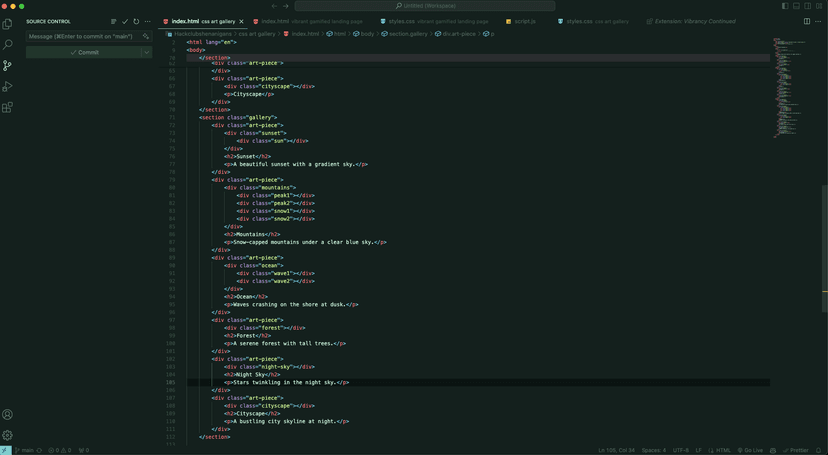Toggle the secondary side bar layout button
This screenshot has width=828, height=455.
click(x=807, y=6)
